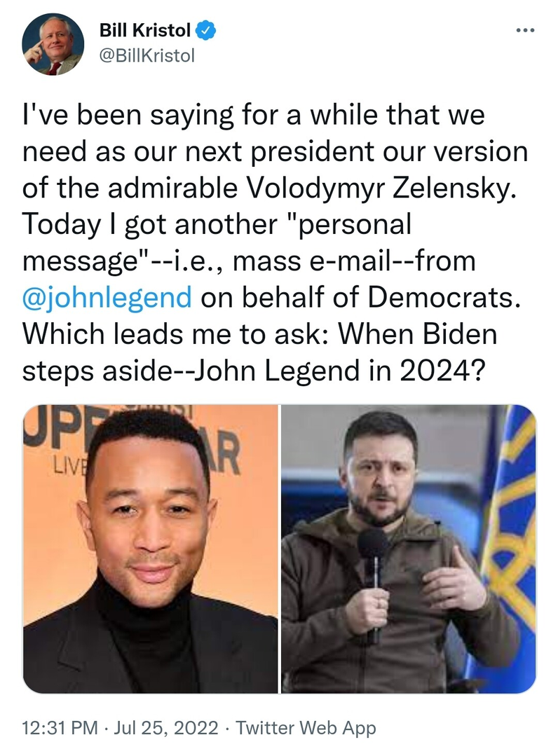Open the Twitter Web App source link
Image resolution: width=558 pixels, height=756 pixels.
306,727
